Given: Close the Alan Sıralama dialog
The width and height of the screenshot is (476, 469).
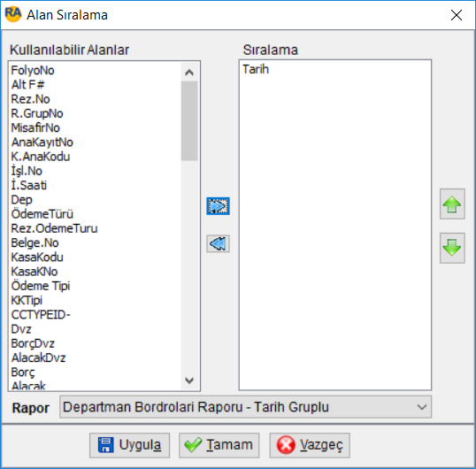Looking at the screenshot, I should click(457, 15).
